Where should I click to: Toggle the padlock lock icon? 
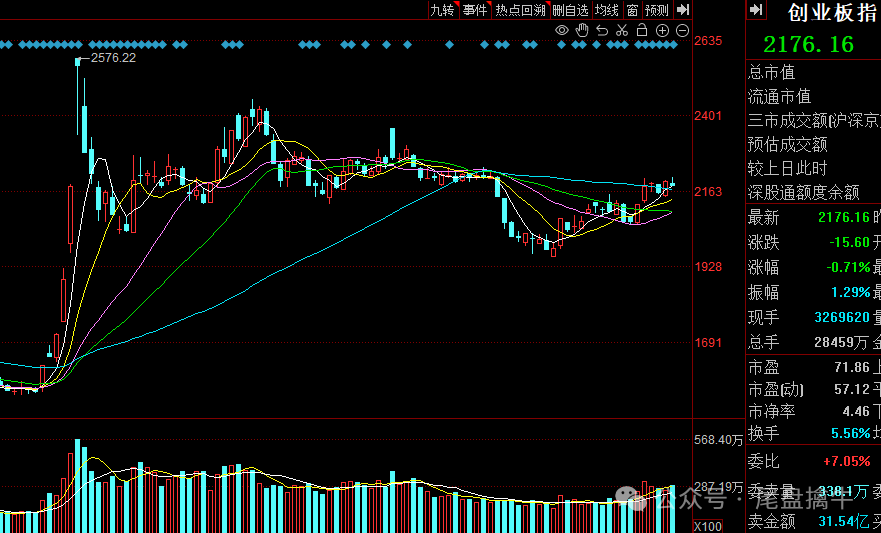click(x=642, y=30)
